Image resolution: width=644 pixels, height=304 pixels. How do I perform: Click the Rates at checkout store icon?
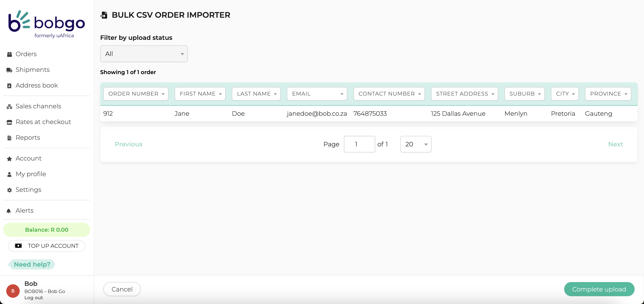tap(9, 122)
